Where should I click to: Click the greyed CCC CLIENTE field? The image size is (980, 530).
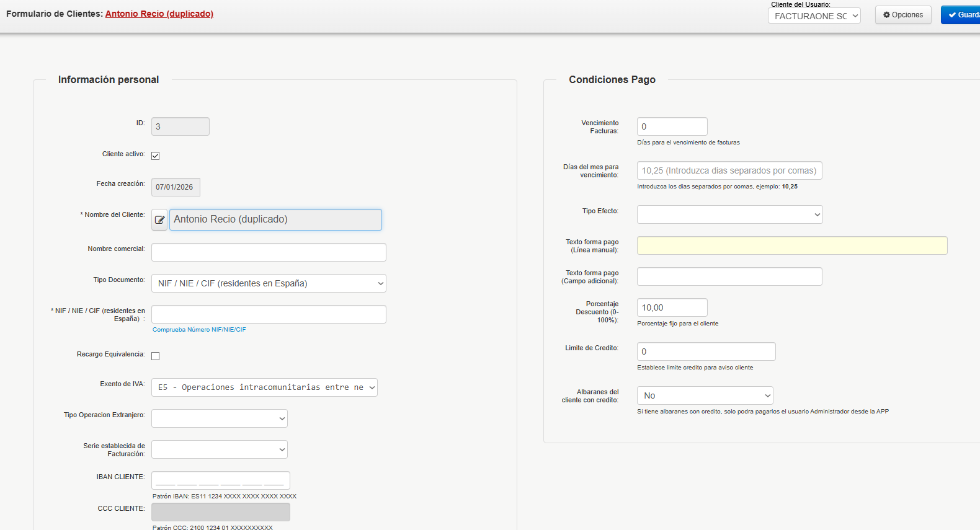click(221, 512)
